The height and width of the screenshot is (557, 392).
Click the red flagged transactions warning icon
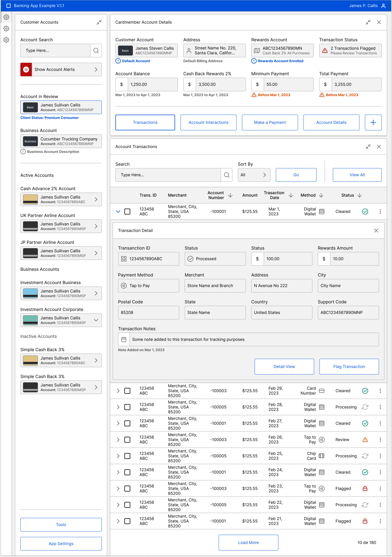[x=325, y=50]
